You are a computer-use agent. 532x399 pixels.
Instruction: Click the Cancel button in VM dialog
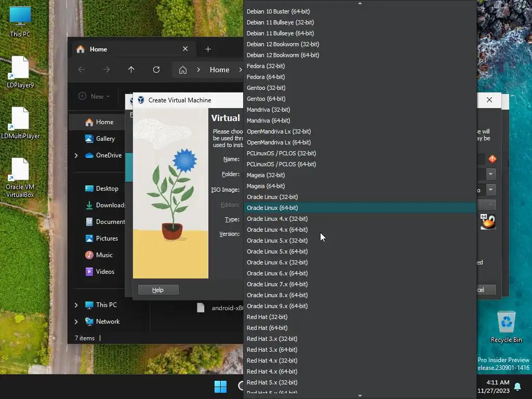(x=486, y=290)
